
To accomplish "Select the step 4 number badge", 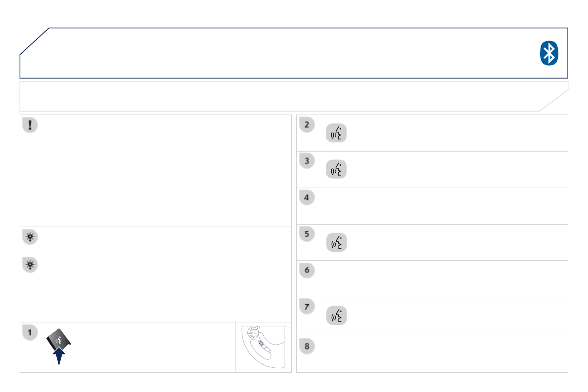I will 307,197.
